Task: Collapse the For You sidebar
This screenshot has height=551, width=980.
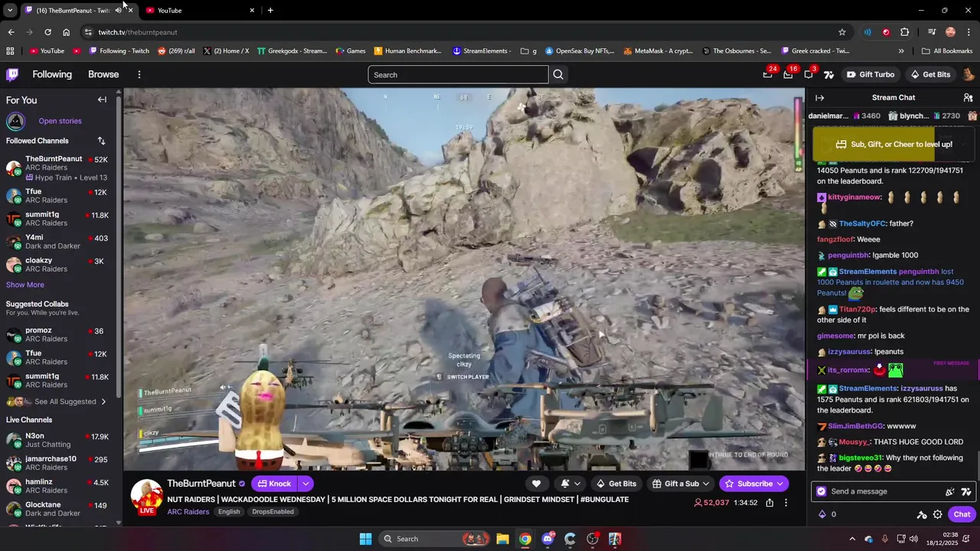Action: point(102,99)
